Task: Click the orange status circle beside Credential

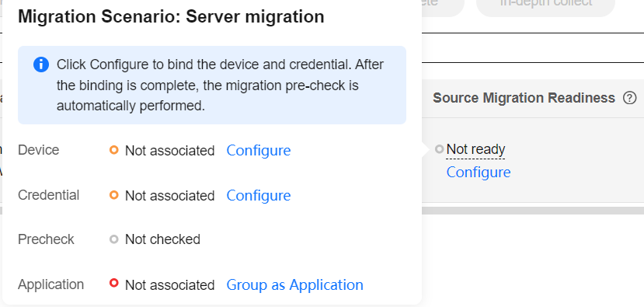Action: [114, 195]
